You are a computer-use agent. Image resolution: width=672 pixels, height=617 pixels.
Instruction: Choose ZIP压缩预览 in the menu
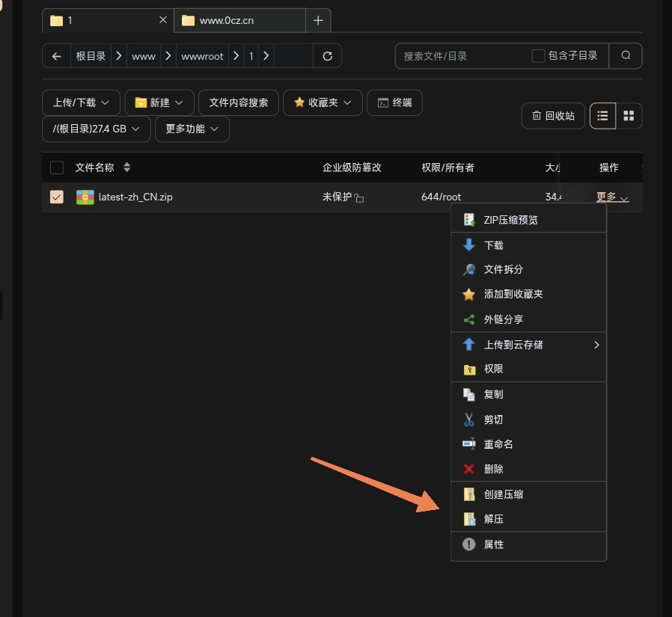(x=510, y=220)
